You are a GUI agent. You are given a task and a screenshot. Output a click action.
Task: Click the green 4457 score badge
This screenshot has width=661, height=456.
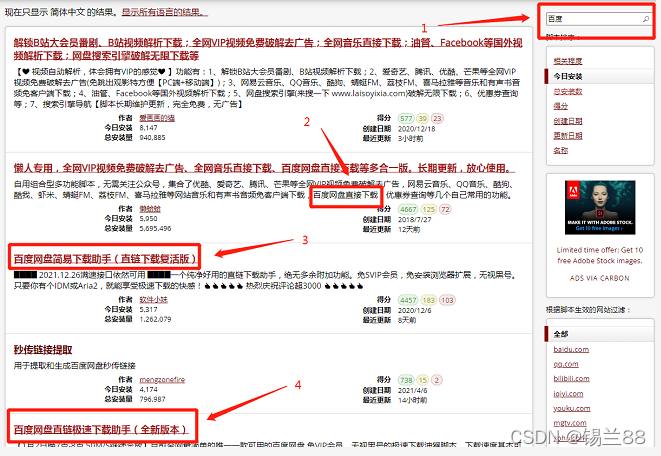[408, 300]
